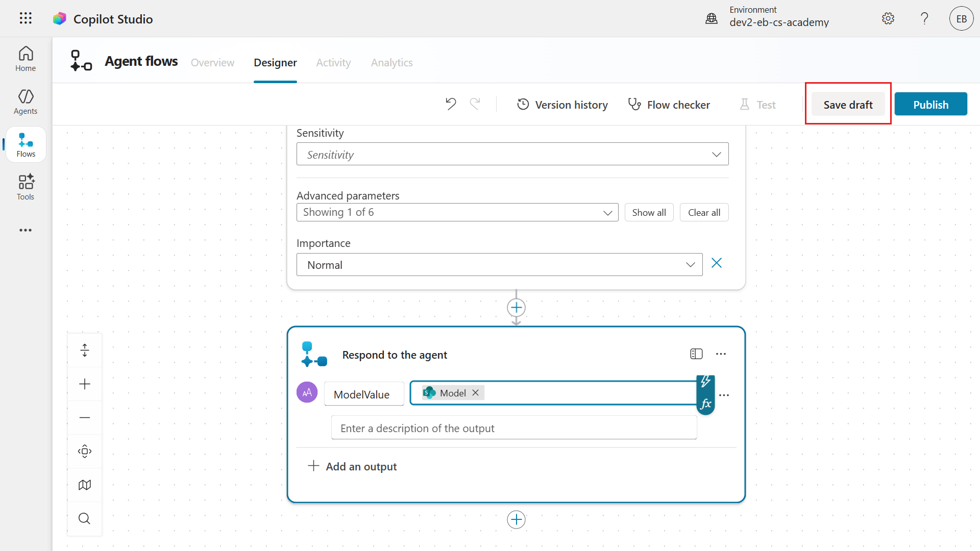Toggle the side panel view on Respond card
This screenshot has width=980, height=551.
tap(696, 354)
